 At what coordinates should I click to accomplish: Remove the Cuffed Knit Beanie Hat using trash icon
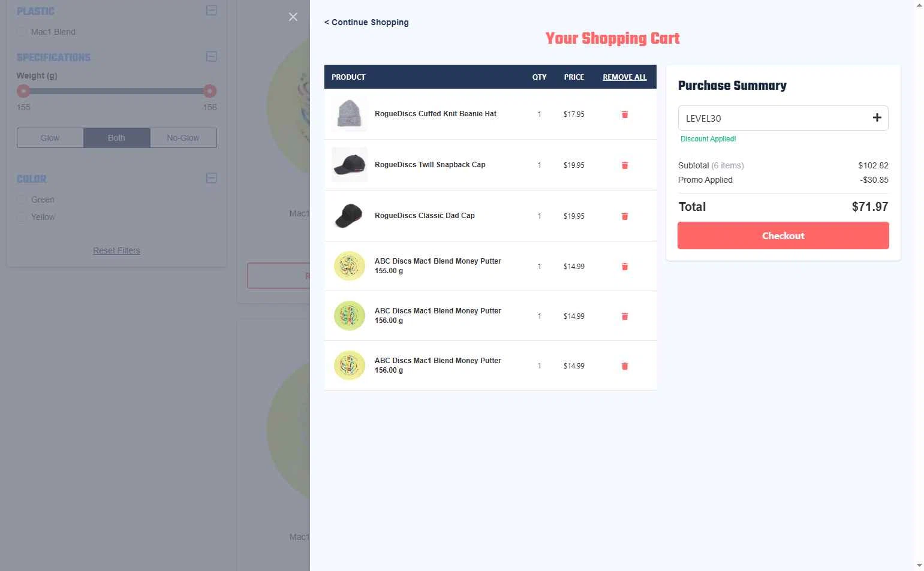tap(625, 114)
